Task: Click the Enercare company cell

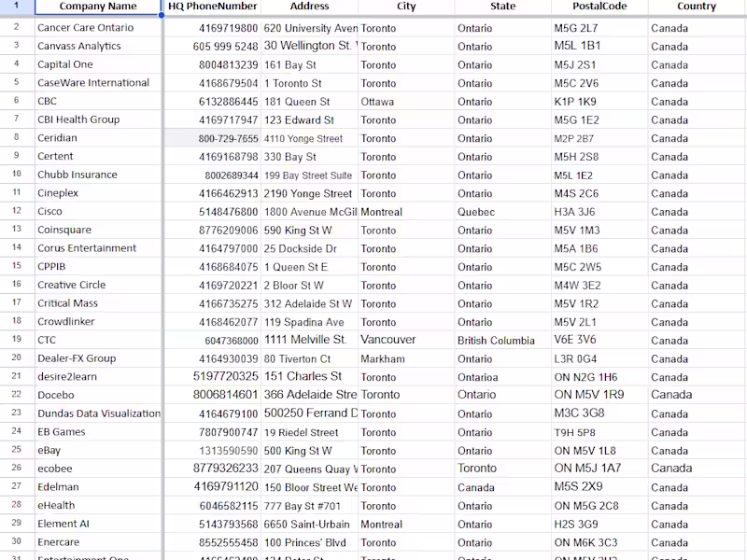Action: tap(98, 542)
